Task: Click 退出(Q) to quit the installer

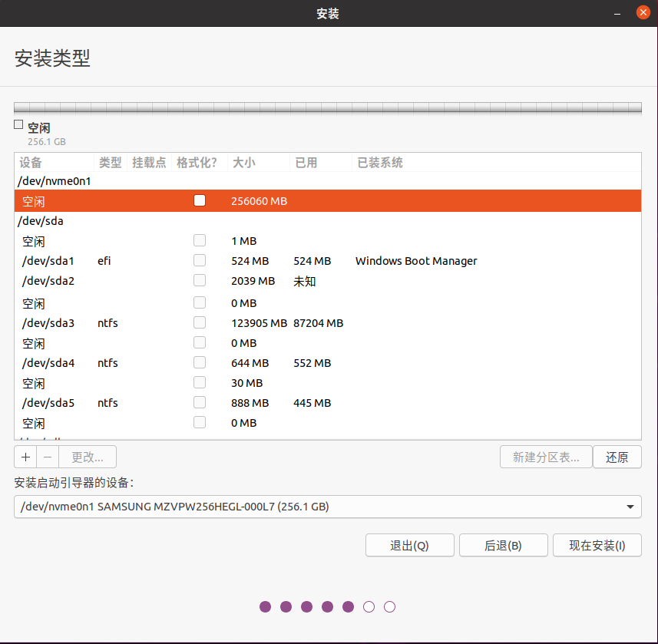Action: click(x=409, y=545)
